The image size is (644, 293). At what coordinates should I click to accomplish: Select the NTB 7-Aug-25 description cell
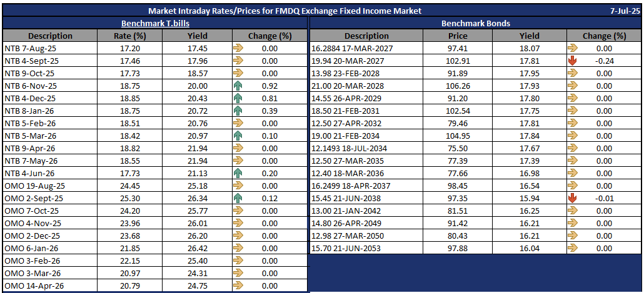50,49
